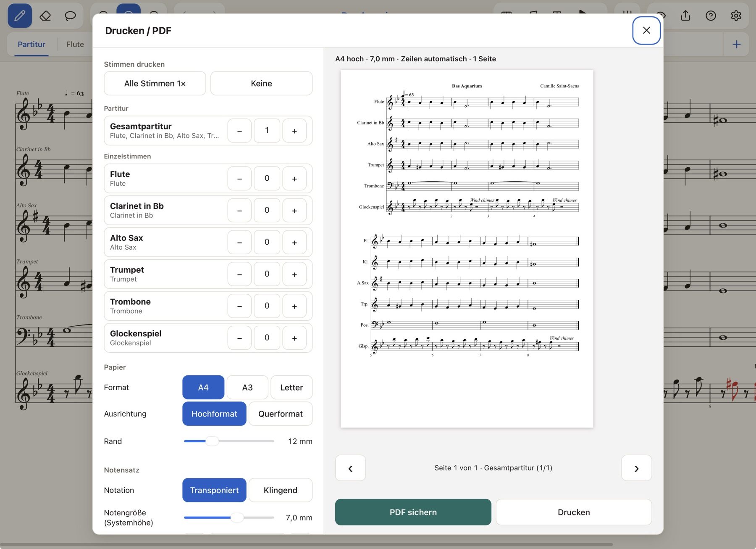Select the pencil drawing tool
The width and height of the screenshot is (756, 549).
[20, 16]
